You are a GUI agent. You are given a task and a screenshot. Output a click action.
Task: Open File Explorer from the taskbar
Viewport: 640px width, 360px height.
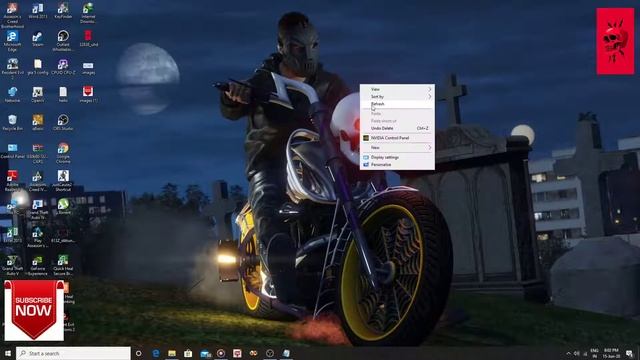[172, 353]
